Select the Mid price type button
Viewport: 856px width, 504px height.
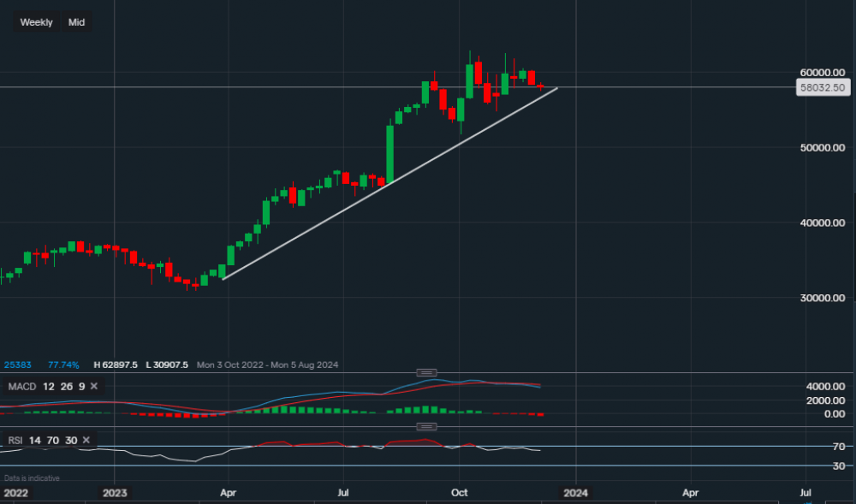coord(76,21)
